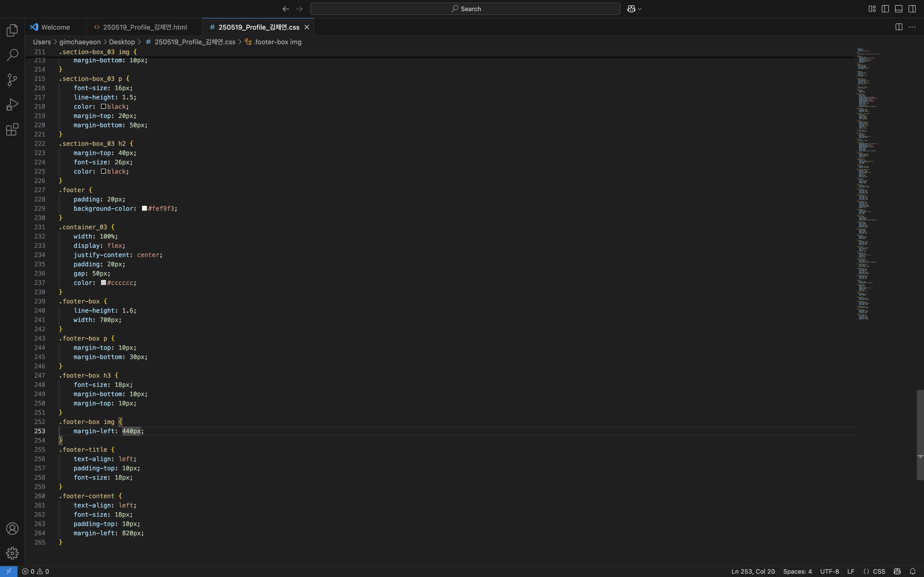Open the Extensions view

(x=12, y=129)
